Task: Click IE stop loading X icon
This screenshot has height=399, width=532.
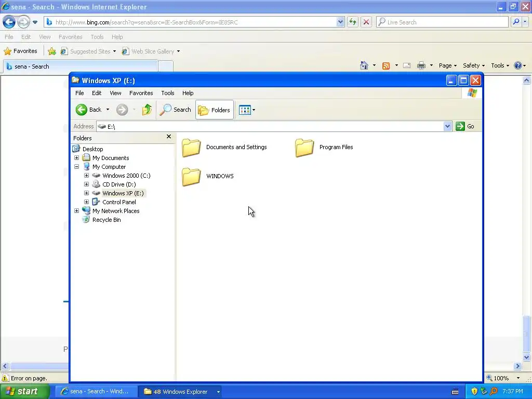Action: 366,22
